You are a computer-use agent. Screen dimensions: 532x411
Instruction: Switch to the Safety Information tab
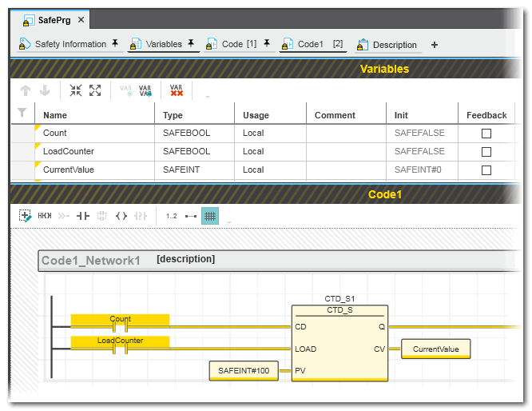click(70, 45)
